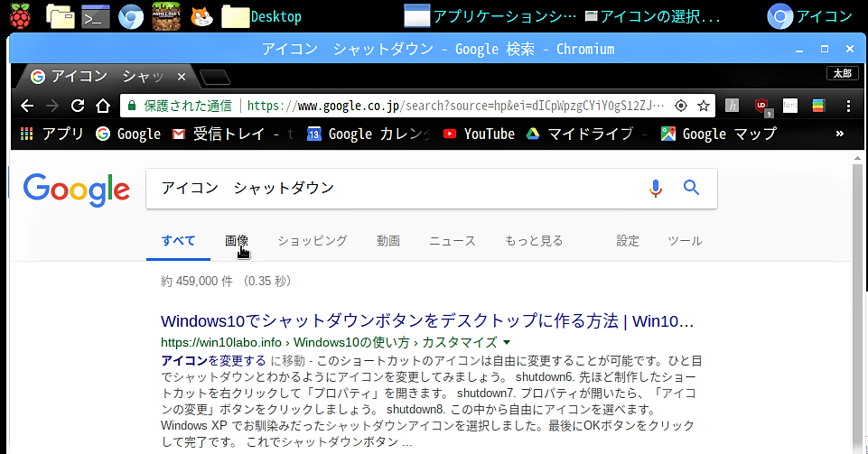The height and width of the screenshot is (454, 868).
Task: Click the blue magnifier search button
Action: click(x=691, y=188)
